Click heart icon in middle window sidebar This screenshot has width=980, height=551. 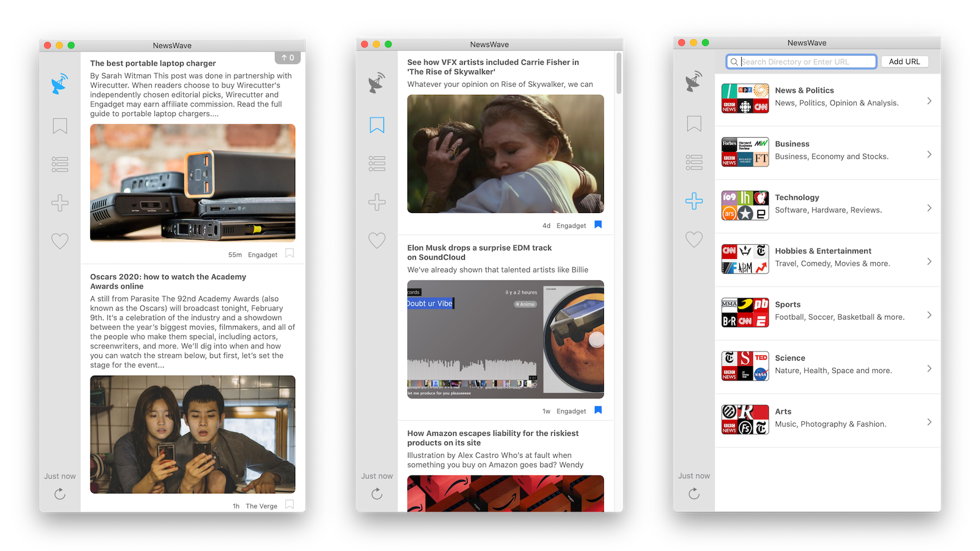(x=377, y=241)
